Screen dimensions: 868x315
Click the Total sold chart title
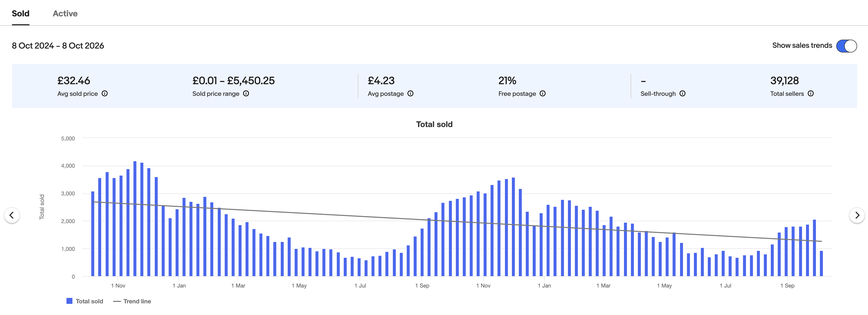pos(434,124)
